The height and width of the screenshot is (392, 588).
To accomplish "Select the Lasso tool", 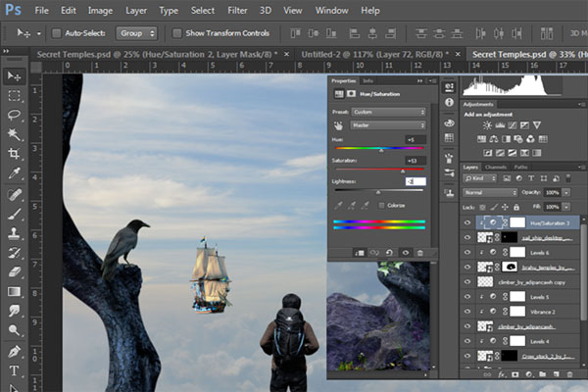I will pos(14,115).
